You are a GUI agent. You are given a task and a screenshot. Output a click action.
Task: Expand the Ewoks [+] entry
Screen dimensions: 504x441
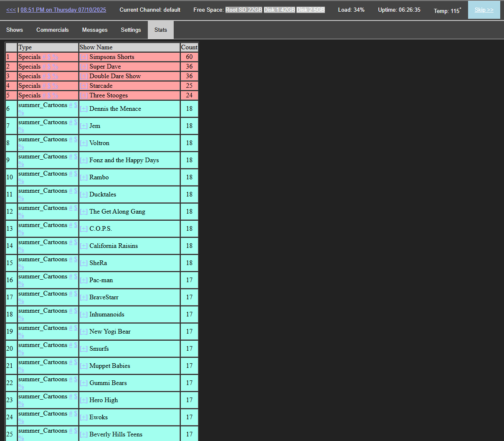(x=84, y=418)
